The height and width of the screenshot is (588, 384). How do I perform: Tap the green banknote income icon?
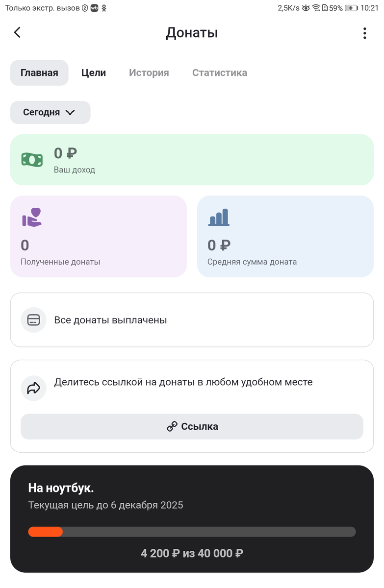click(32, 159)
